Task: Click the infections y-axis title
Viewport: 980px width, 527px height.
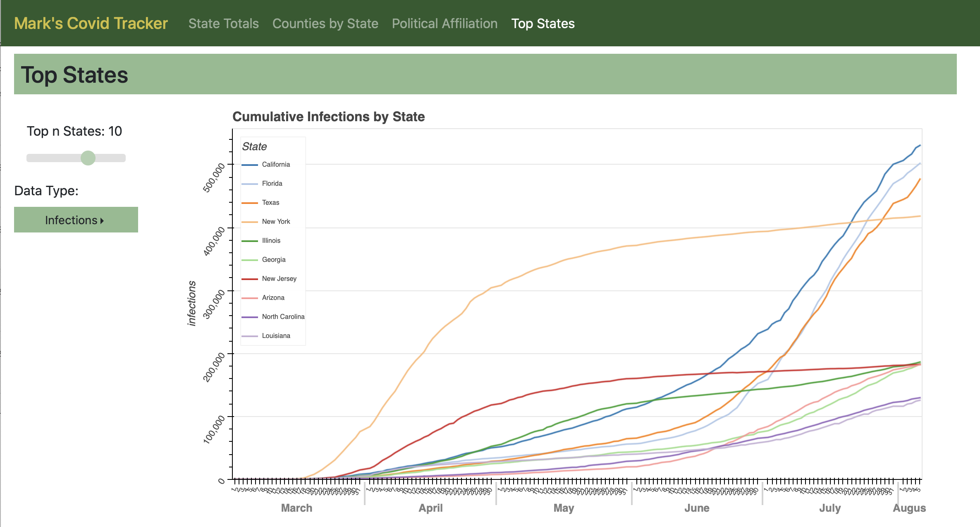Action: pos(191,303)
